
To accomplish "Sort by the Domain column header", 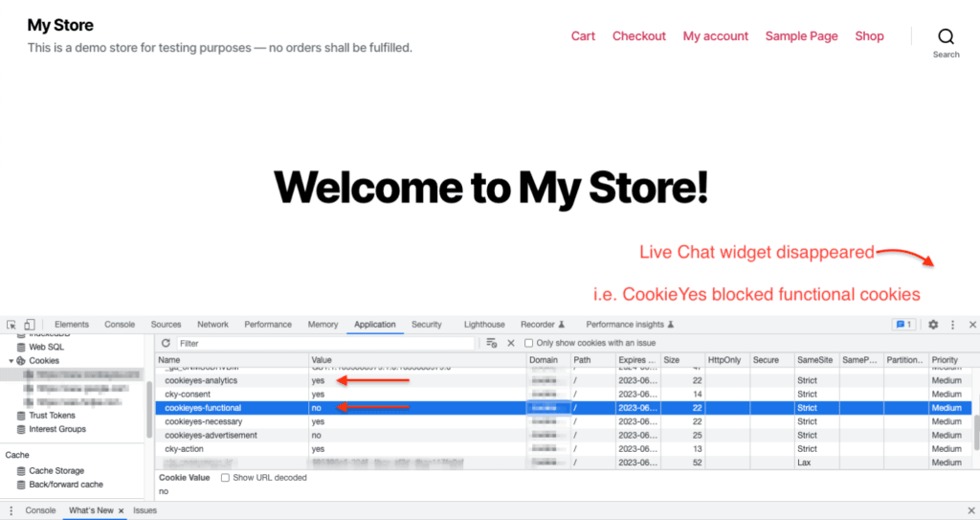I will pyautogui.click(x=548, y=360).
